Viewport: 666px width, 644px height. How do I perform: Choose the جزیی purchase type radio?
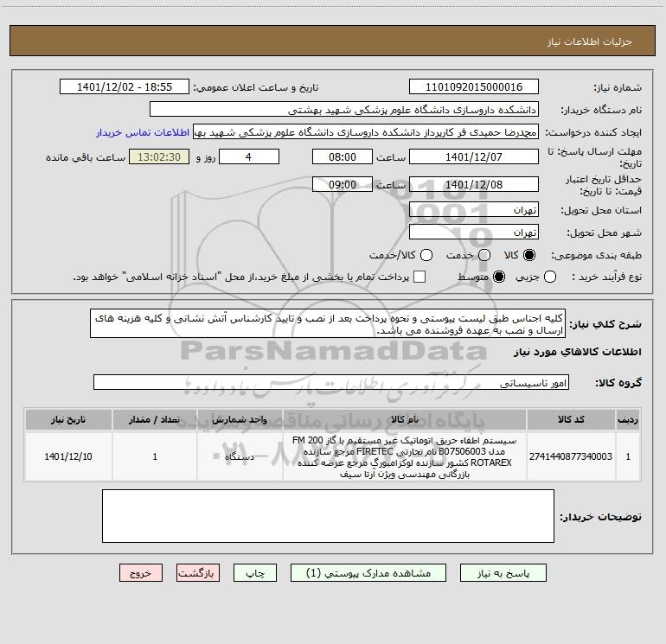click(x=549, y=277)
